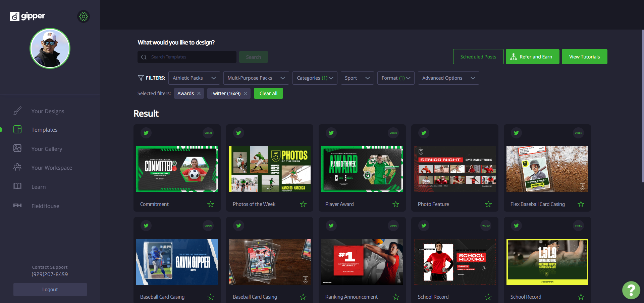Favorite the Commitment template with star
This screenshot has height=303, width=644.
pos(211,204)
